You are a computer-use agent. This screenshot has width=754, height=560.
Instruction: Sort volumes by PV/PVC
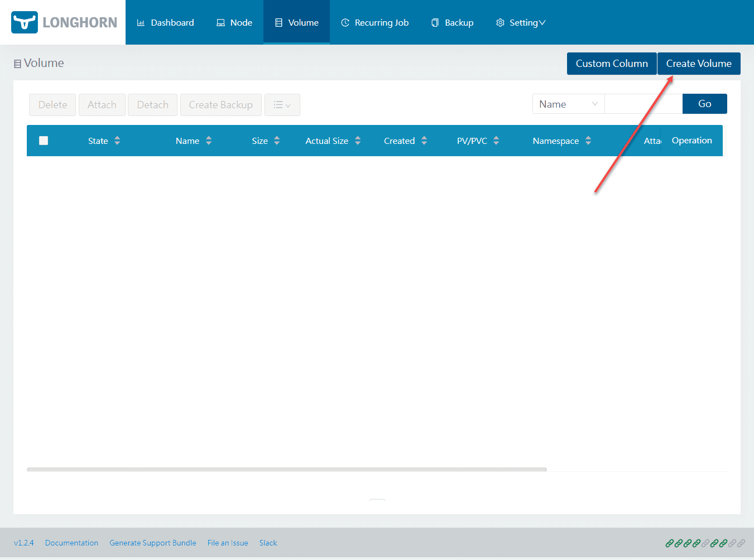coord(478,141)
